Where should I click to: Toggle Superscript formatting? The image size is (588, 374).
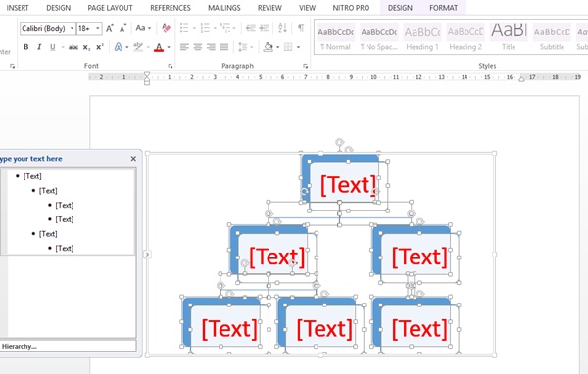pyautogui.click(x=99, y=47)
